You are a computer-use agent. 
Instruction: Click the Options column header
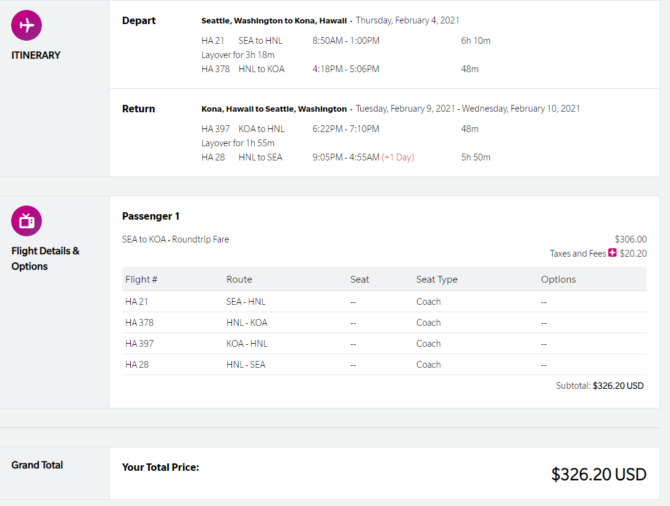(x=558, y=279)
